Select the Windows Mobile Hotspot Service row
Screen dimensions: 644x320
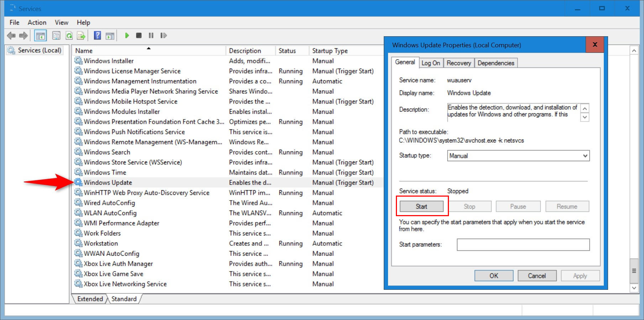(228, 101)
